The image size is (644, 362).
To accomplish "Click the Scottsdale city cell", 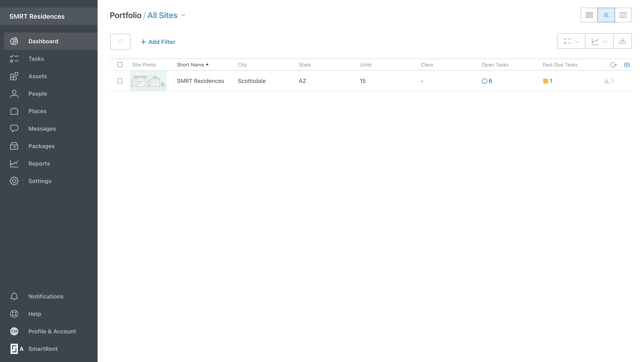I will click(x=251, y=81).
